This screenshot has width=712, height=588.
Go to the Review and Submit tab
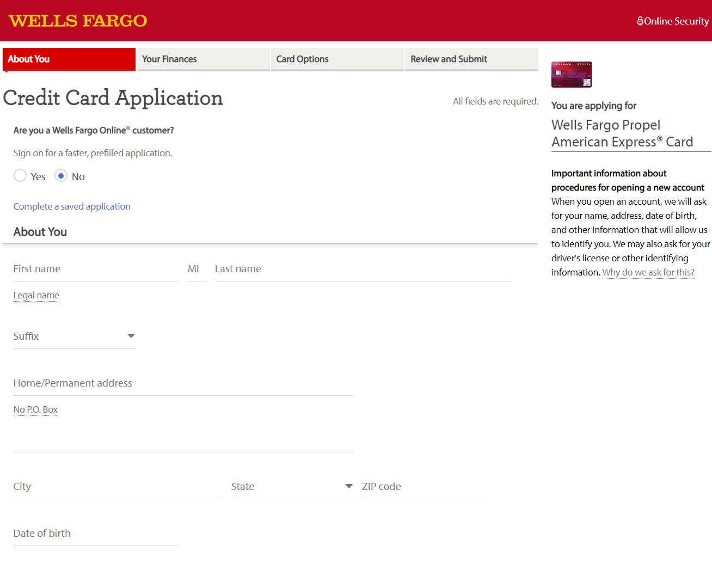tap(471, 59)
